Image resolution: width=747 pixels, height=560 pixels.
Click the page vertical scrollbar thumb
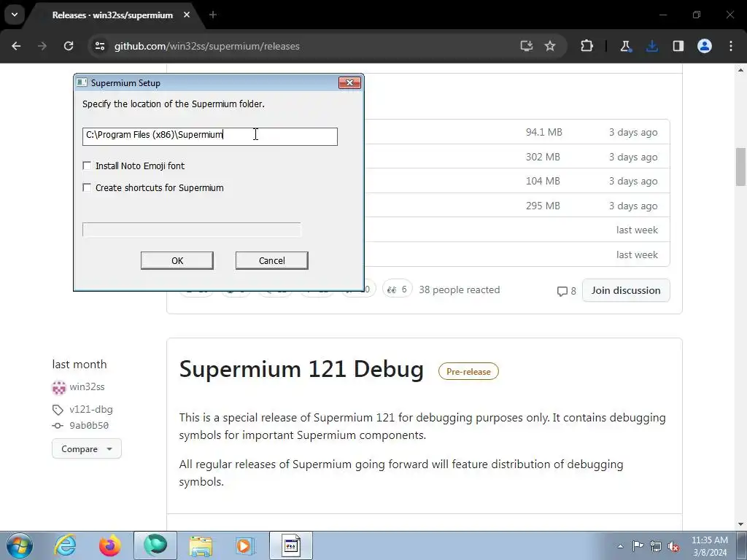pos(740,167)
